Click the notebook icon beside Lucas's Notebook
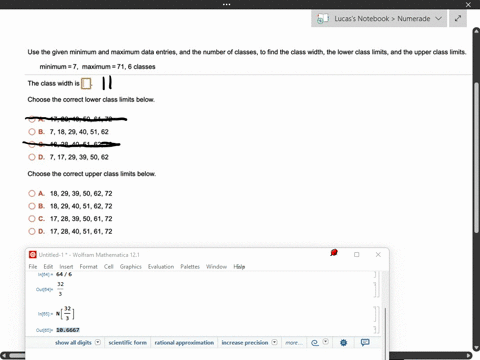Viewport: 480px width, 360px height. (323, 19)
